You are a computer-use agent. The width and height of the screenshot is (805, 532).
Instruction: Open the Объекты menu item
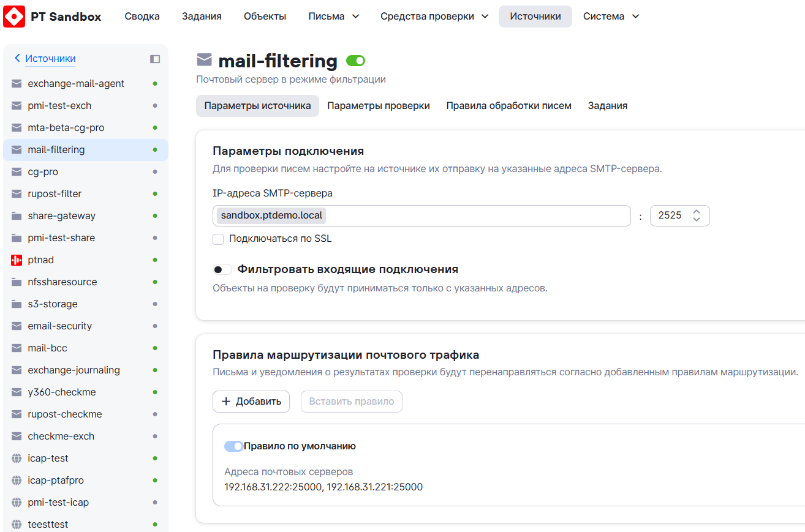pyautogui.click(x=265, y=17)
